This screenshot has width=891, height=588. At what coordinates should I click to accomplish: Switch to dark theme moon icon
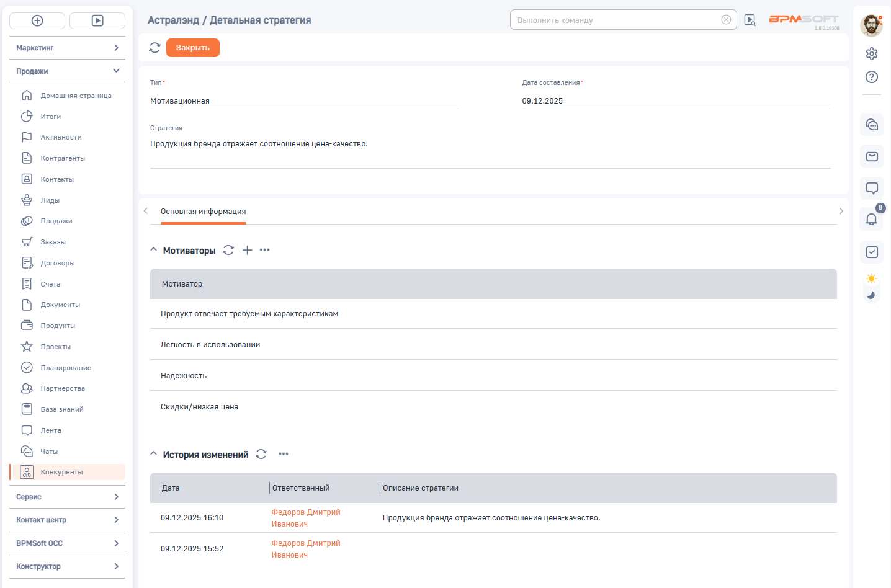click(x=871, y=295)
